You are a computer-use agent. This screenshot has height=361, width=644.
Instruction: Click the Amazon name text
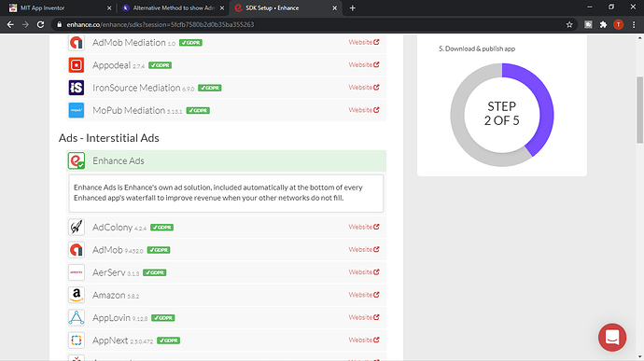[x=109, y=295]
